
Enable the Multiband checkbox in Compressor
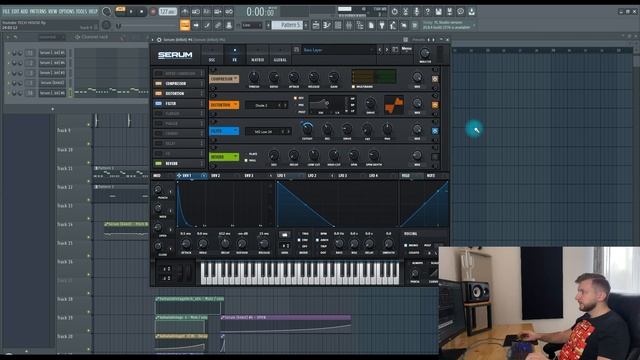point(354,87)
